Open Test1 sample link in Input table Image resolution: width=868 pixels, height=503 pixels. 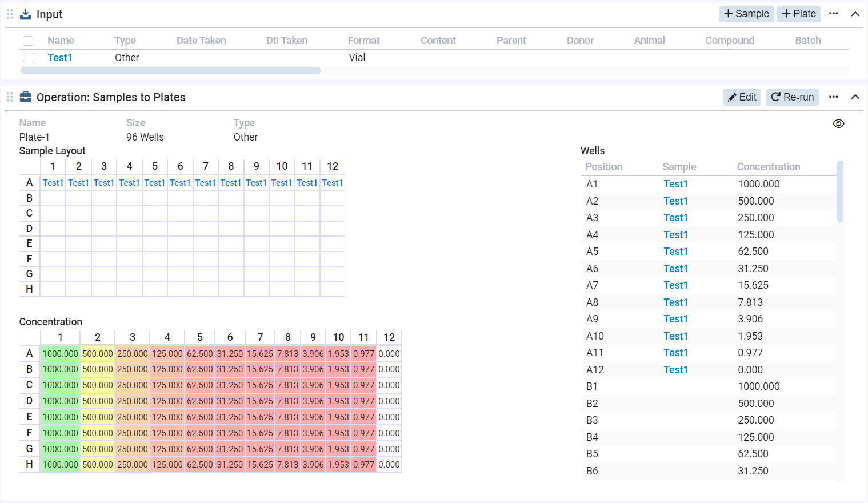(60, 58)
